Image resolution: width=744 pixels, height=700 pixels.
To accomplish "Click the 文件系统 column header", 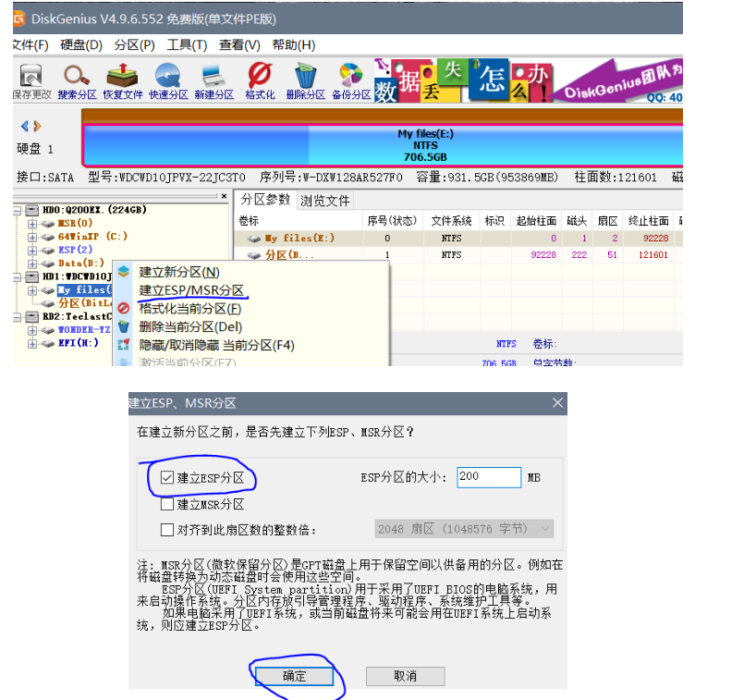I will (451, 221).
